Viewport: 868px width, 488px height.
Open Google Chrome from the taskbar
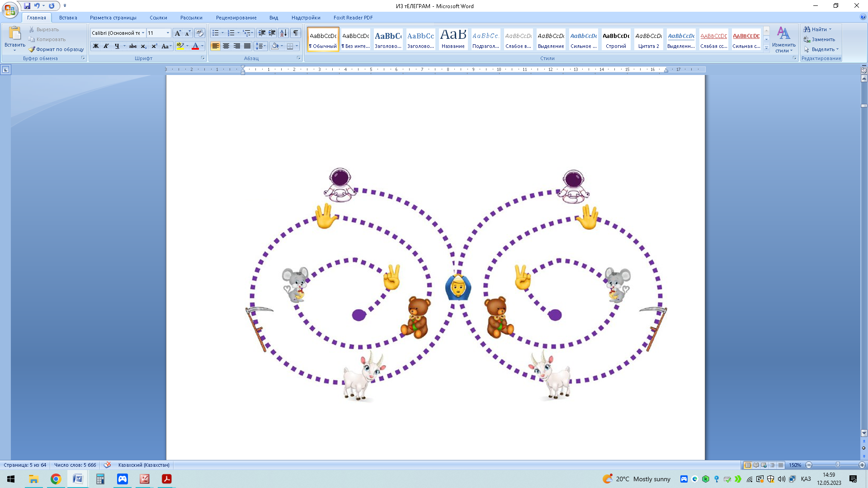[56, 479]
